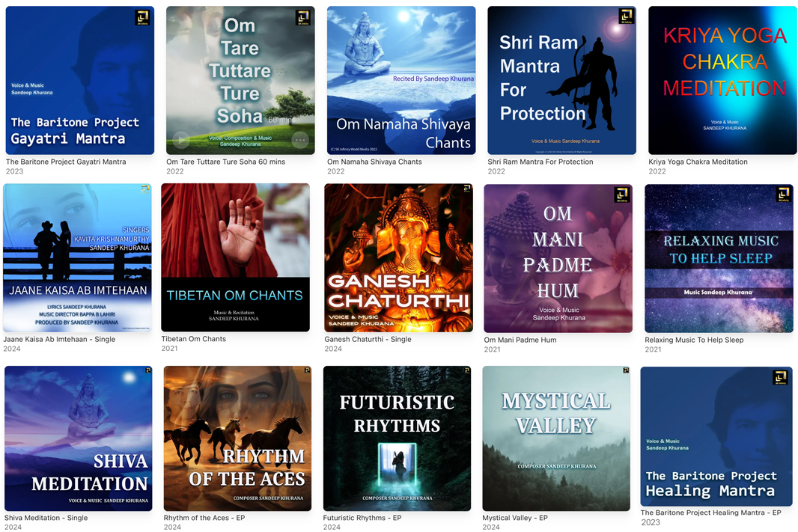798x532 pixels.
Task: Open the Rhythm of the Aces EP artwork
Action: [237, 438]
